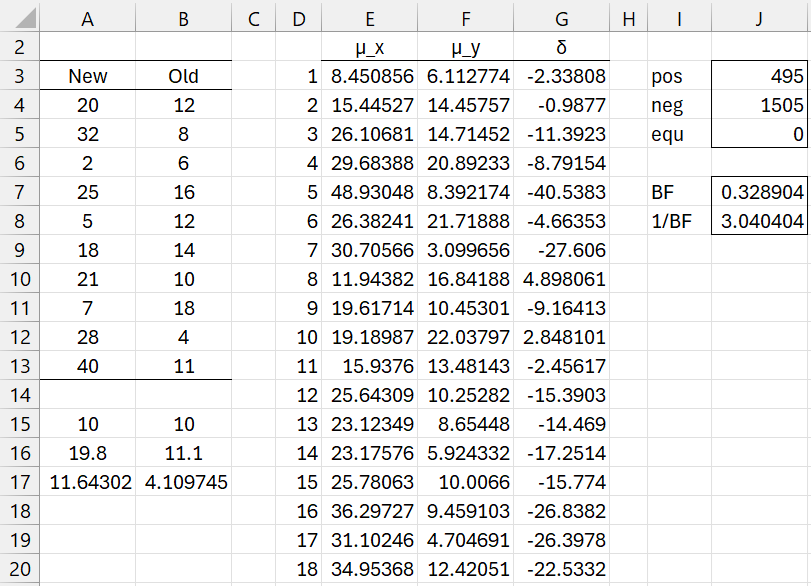Select cell with value 10.0066

(465, 482)
